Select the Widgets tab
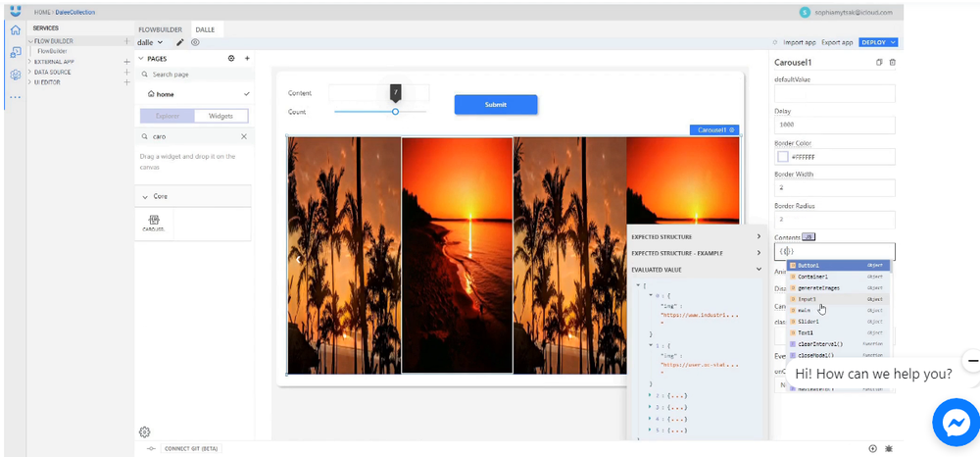 pyautogui.click(x=220, y=116)
